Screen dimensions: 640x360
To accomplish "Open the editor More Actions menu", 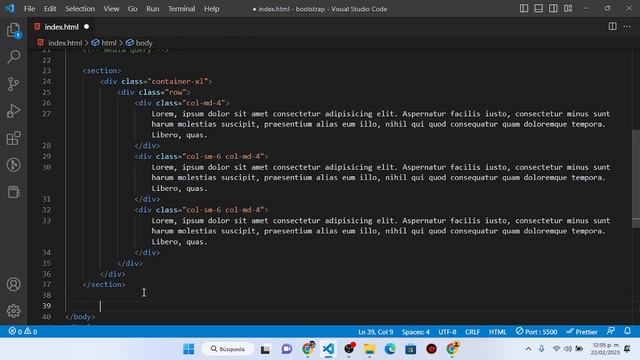I will pyautogui.click(x=627, y=27).
